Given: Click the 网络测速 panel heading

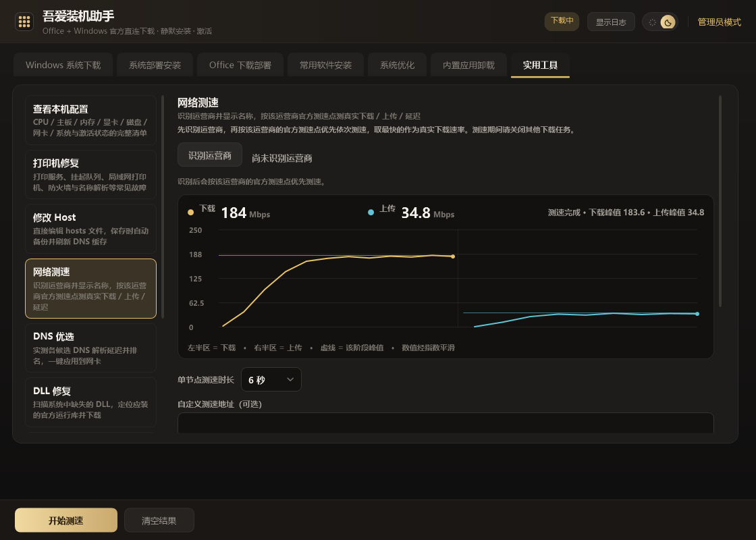Looking at the screenshot, I should pyautogui.click(x=198, y=102).
